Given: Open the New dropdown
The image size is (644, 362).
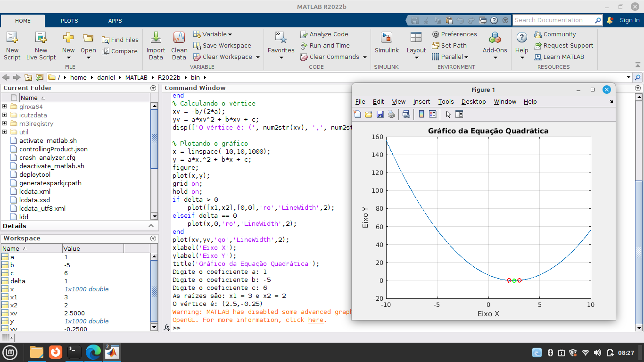Looking at the screenshot, I should point(68,58).
